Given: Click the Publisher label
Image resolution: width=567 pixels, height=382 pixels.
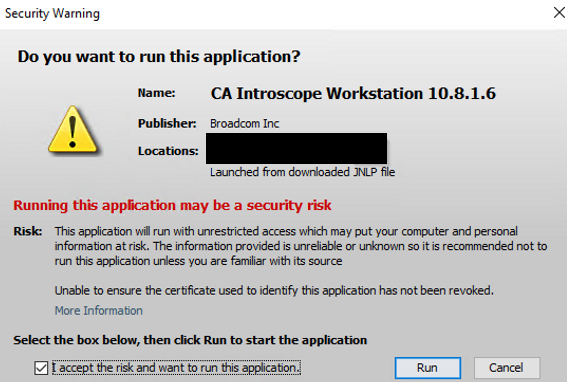Looking at the screenshot, I should tap(167, 124).
